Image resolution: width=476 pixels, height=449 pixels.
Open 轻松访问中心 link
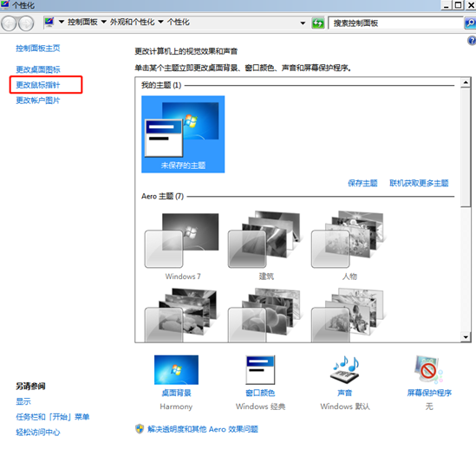[x=38, y=433]
